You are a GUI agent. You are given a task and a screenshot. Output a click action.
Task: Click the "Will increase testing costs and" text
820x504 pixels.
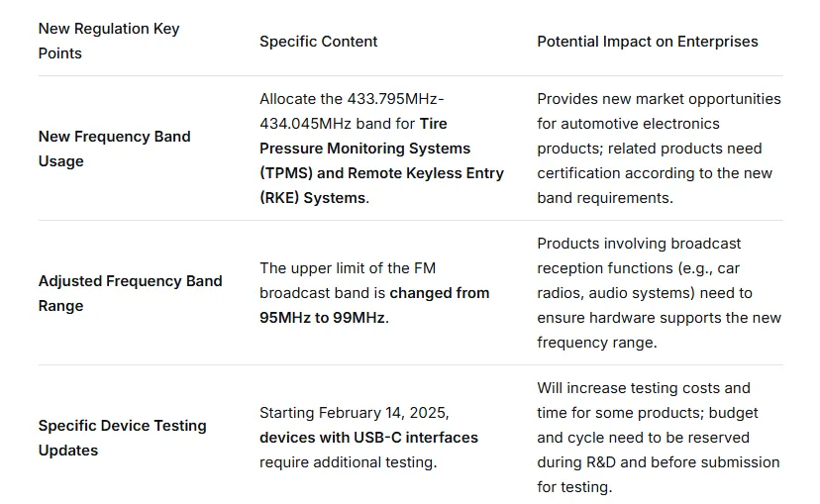[644, 388]
